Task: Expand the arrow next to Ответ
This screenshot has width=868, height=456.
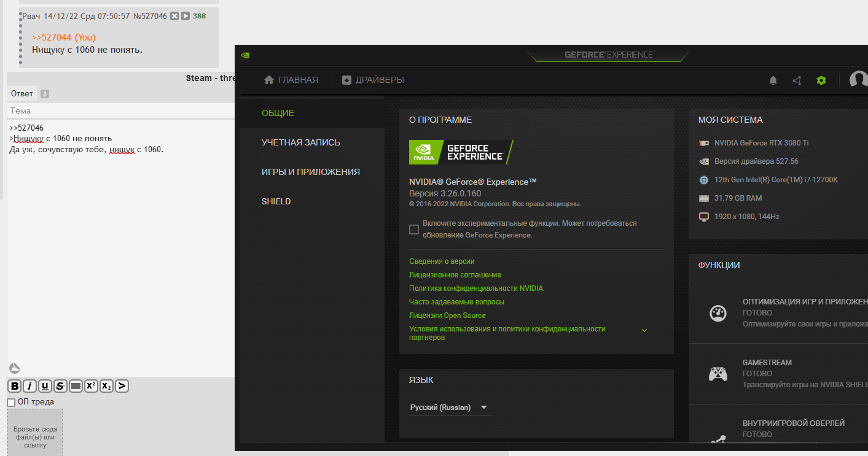Action: pyautogui.click(x=45, y=94)
